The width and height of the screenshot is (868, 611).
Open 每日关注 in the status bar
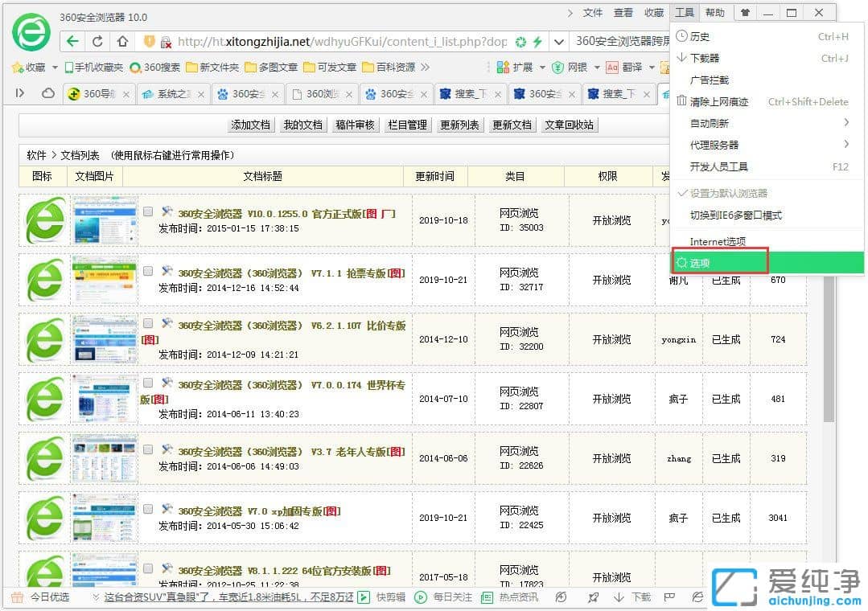pyautogui.click(x=446, y=597)
